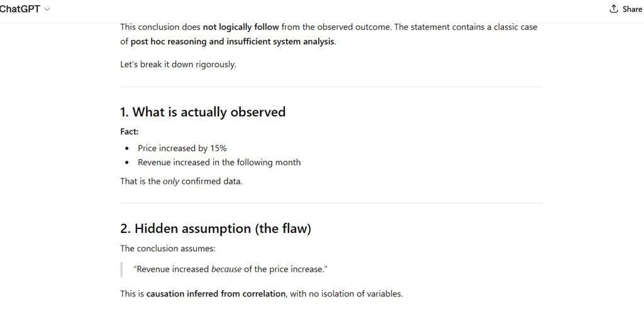
Task: Click the bold "causation inferred from correlation" text
Action: tap(216, 293)
